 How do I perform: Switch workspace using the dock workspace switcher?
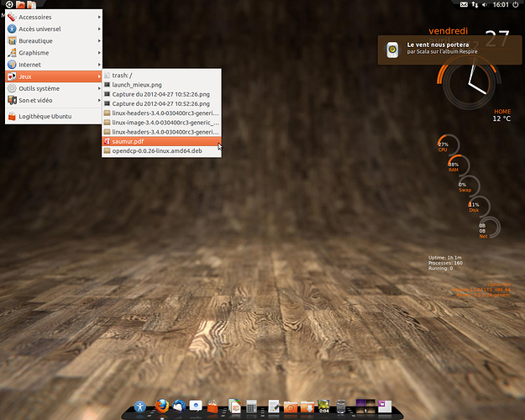(x=365, y=406)
